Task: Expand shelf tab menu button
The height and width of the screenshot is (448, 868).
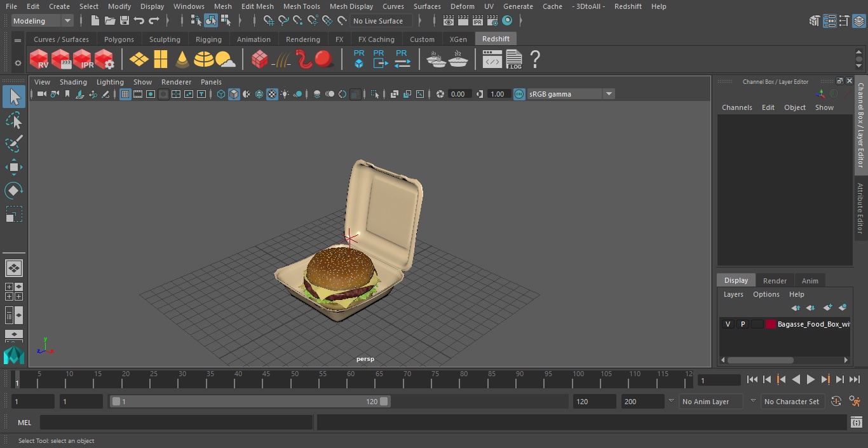Action: 18,40
